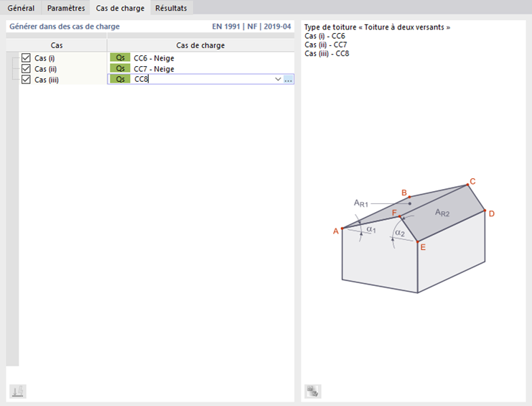The image size is (532, 406).
Task: Switch to the Général tab
Action: click(x=21, y=8)
